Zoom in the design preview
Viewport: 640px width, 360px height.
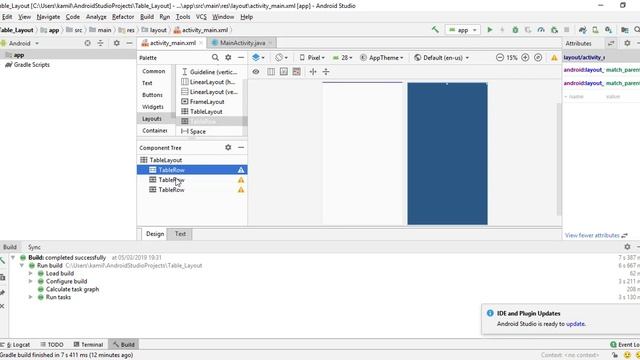[x=525, y=58]
